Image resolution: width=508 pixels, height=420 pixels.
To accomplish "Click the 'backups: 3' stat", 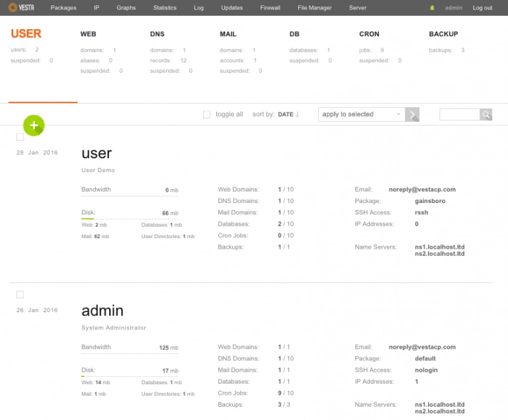I will [x=446, y=50].
